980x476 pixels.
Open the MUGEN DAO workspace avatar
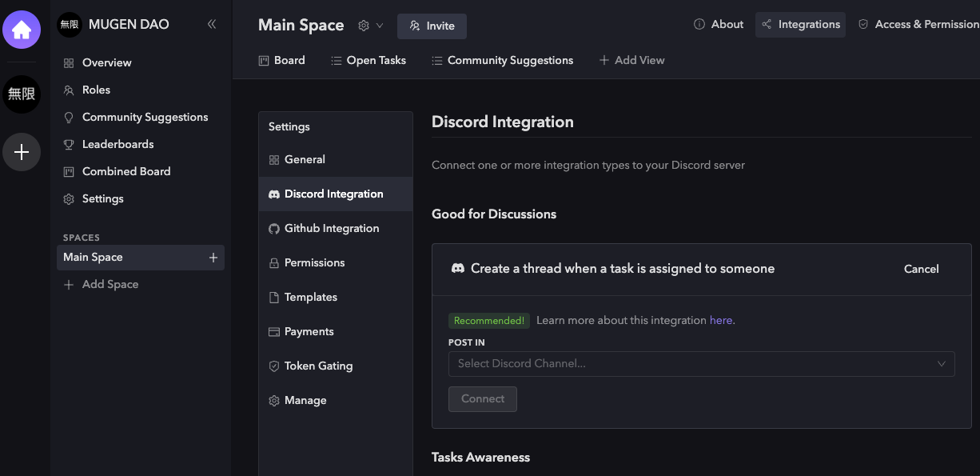[22, 94]
